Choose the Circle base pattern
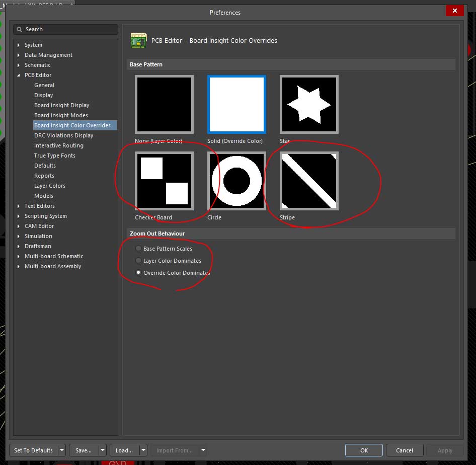 (x=236, y=181)
